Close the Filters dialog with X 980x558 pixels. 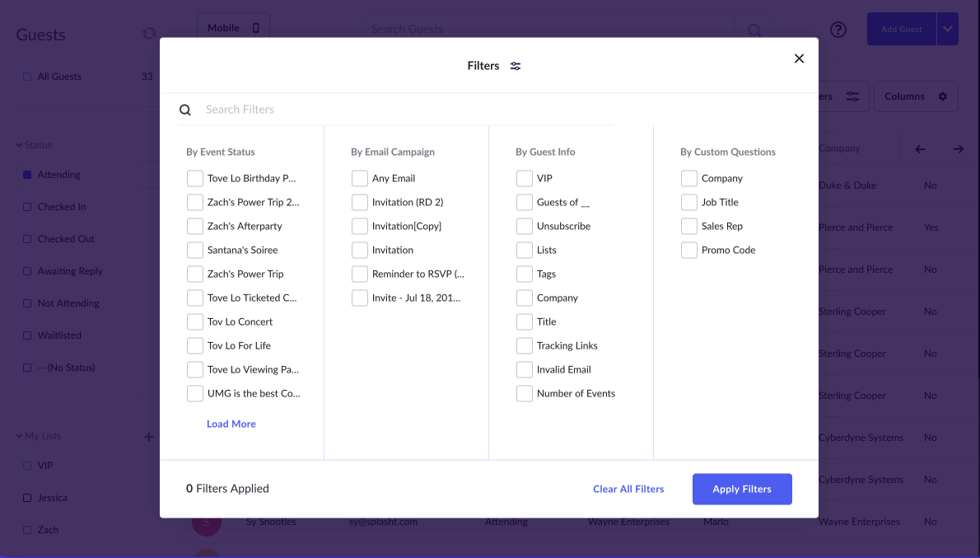click(799, 59)
